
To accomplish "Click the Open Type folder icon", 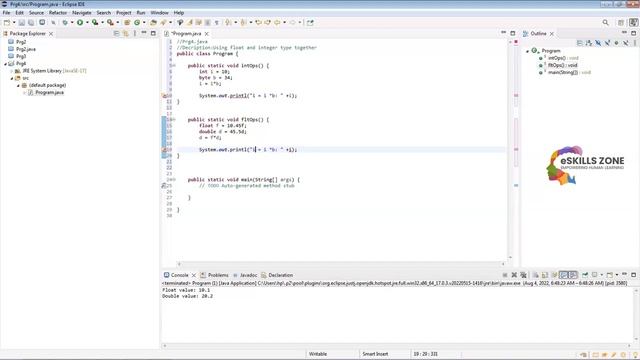I will click(153, 22).
